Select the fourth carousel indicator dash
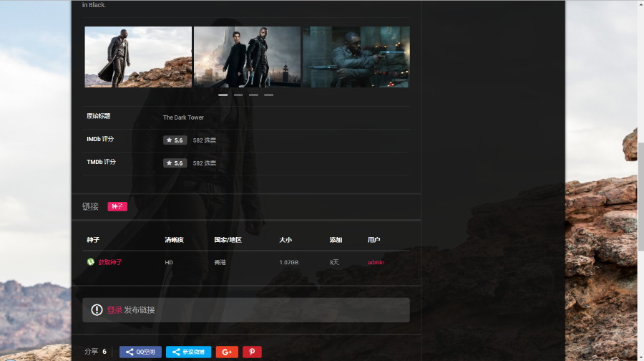The image size is (644, 361). [268, 95]
